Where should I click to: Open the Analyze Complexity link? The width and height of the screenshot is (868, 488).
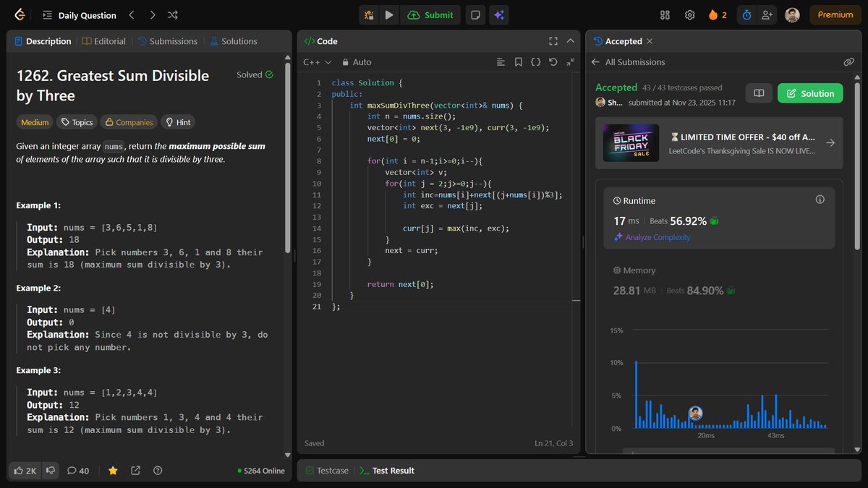(x=658, y=236)
